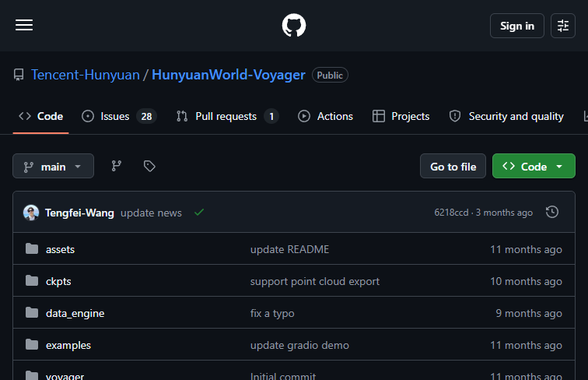Open the 'fix a typo' commit message
The image size is (588, 380).
pyautogui.click(x=272, y=314)
